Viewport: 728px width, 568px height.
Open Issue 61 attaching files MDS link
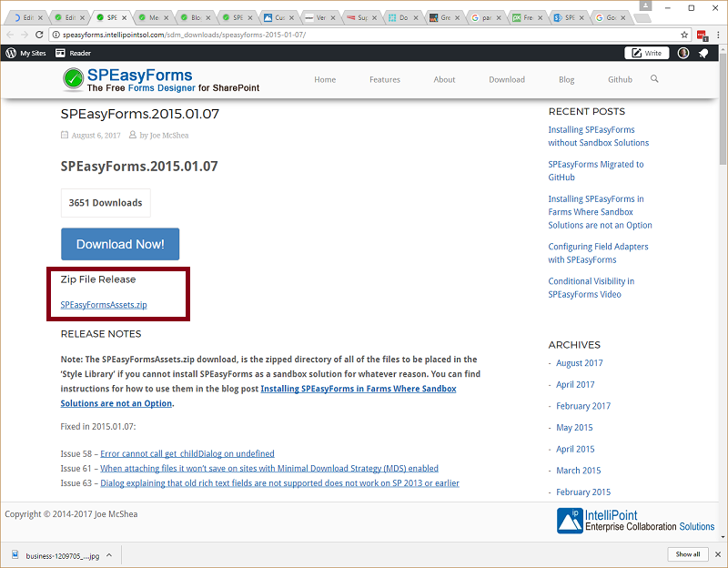[x=269, y=468]
